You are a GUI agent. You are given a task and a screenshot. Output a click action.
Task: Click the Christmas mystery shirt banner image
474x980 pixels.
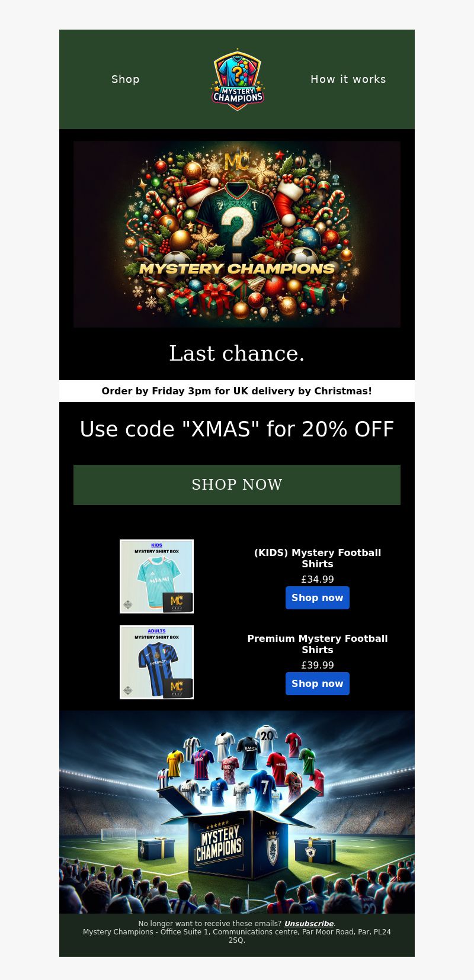tap(237, 234)
